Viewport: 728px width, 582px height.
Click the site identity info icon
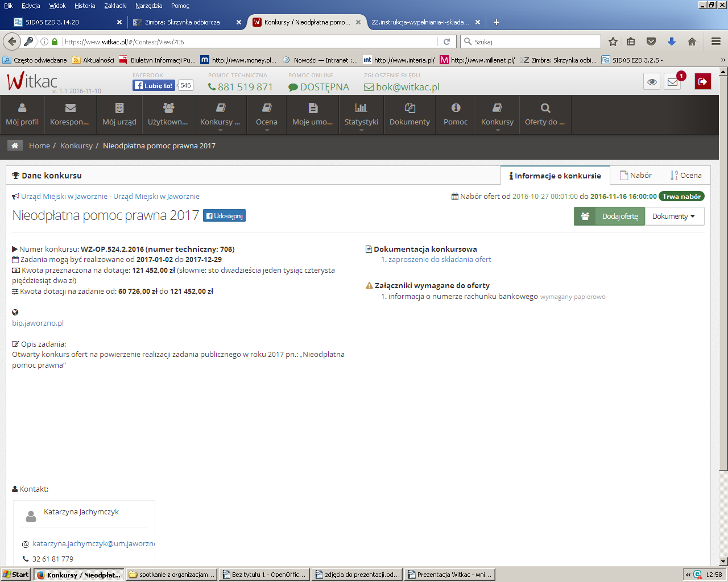point(44,41)
